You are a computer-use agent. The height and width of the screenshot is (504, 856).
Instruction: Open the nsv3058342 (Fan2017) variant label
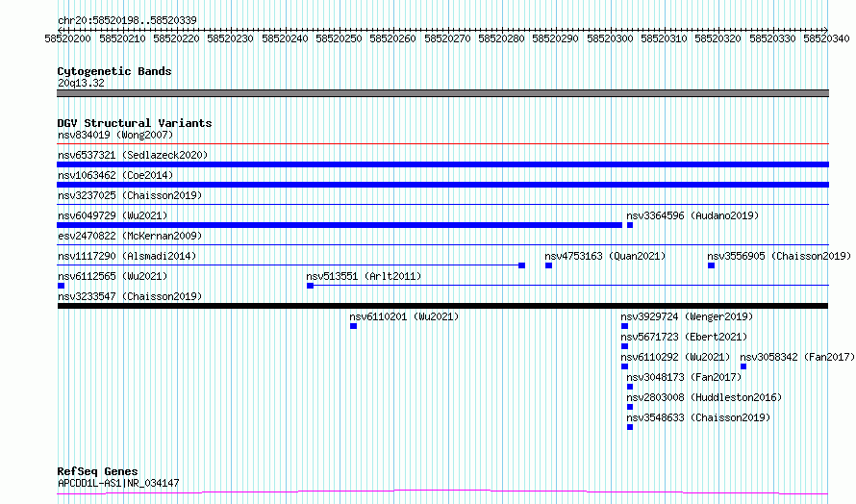tap(797, 357)
